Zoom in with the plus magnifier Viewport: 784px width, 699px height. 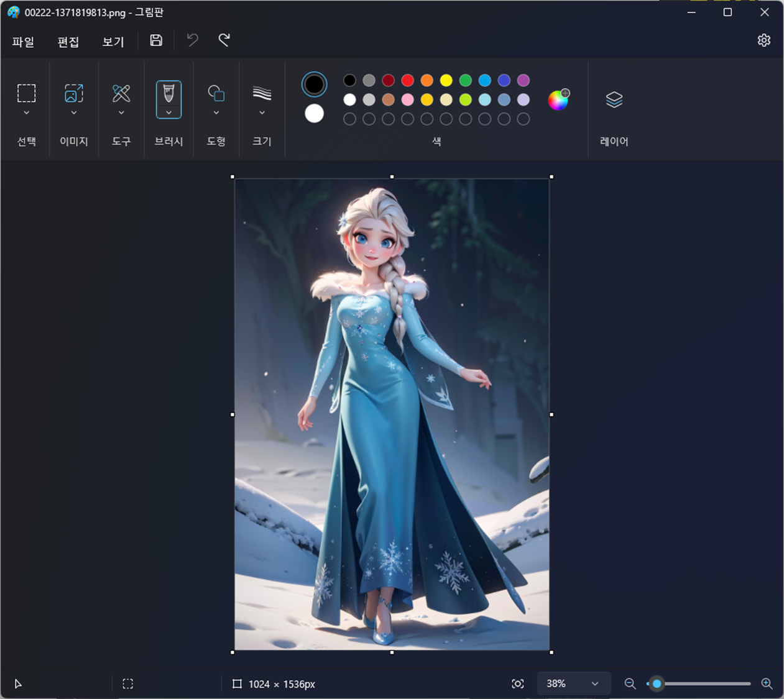click(767, 684)
